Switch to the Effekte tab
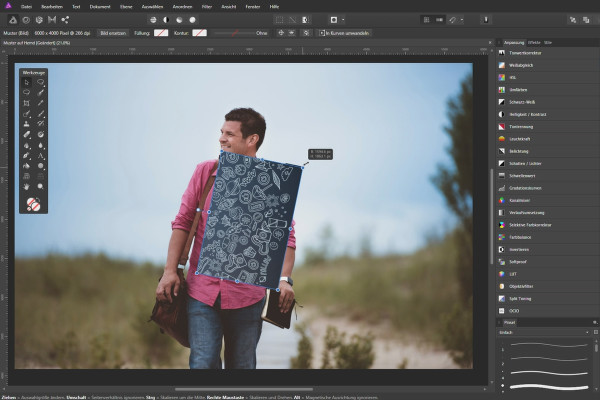This screenshot has width=600, height=400. coord(534,42)
